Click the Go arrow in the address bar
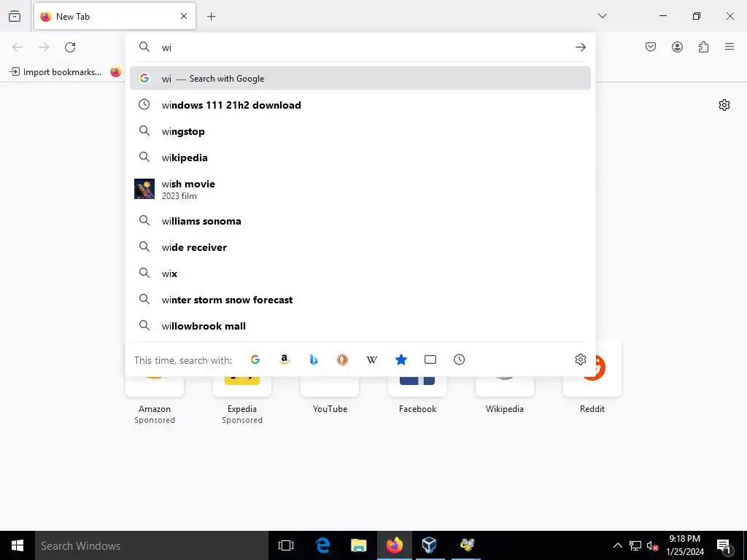The image size is (747, 560). click(x=580, y=47)
